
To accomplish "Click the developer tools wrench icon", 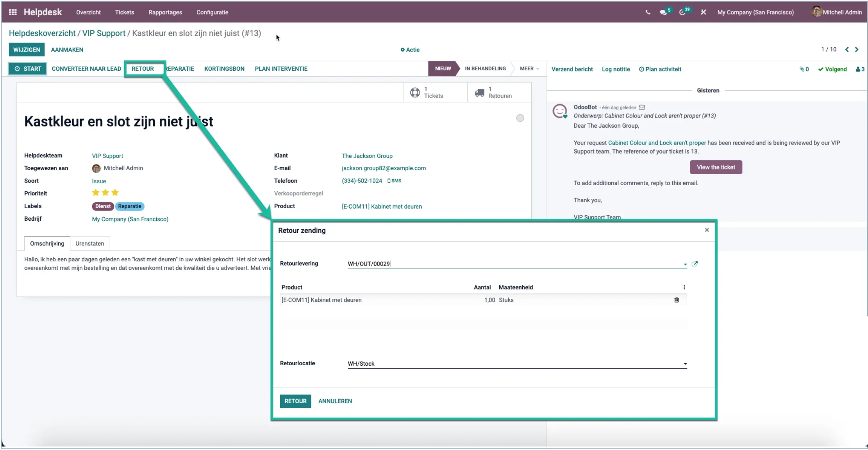I will pyautogui.click(x=703, y=12).
